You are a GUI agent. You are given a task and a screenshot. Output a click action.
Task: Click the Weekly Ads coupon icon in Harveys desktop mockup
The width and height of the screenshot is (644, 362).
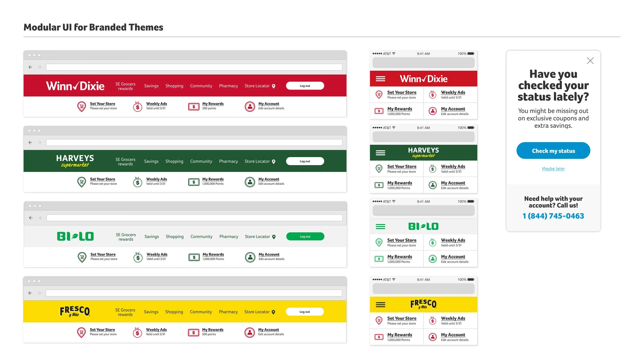pyautogui.click(x=138, y=182)
